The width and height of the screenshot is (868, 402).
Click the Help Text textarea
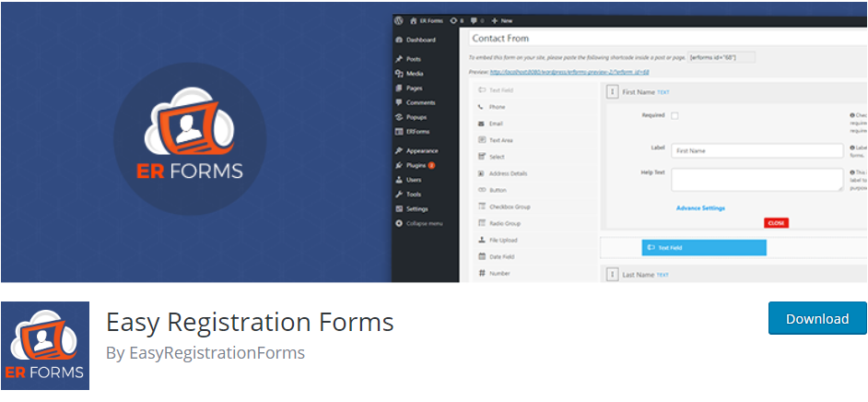click(757, 180)
